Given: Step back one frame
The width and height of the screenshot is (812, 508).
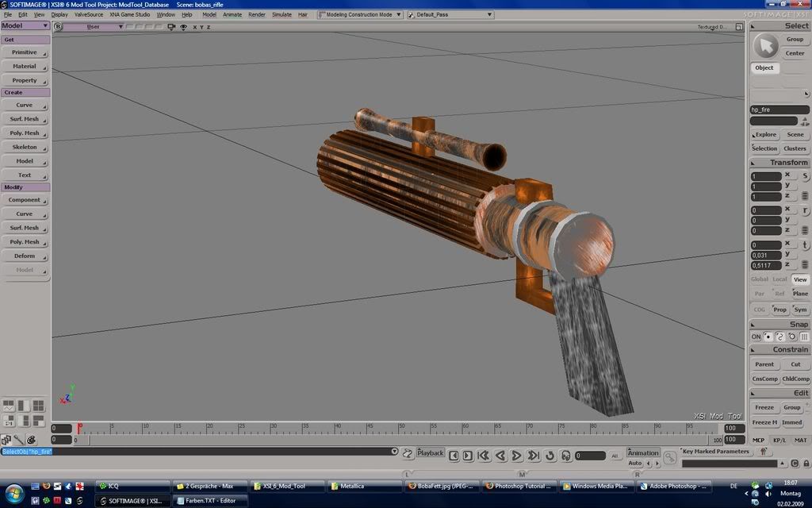Looking at the screenshot, I should [x=454, y=456].
